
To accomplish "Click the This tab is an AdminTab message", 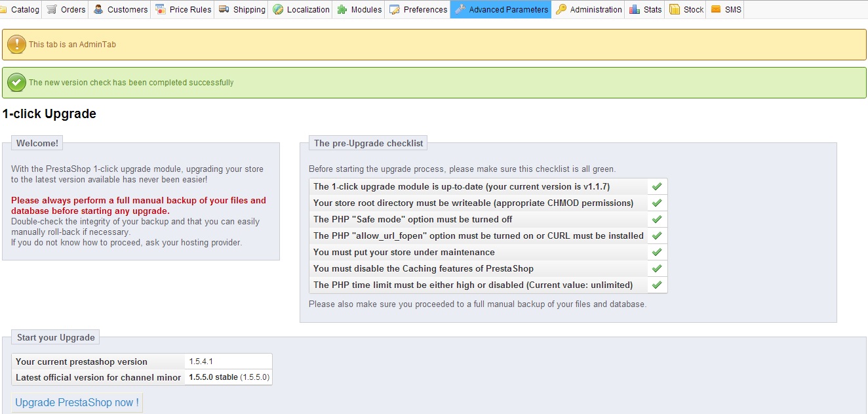I will pyautogui.click(x=72, y=45).
